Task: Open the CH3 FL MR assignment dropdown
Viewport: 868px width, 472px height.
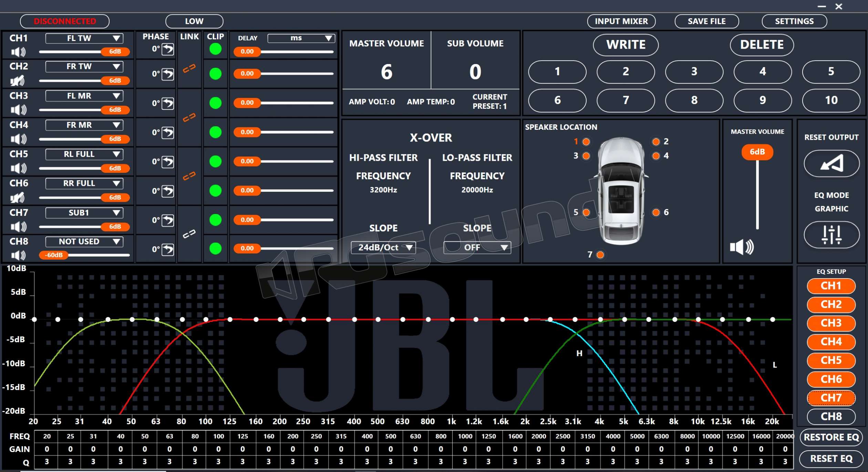Action: 84,96
